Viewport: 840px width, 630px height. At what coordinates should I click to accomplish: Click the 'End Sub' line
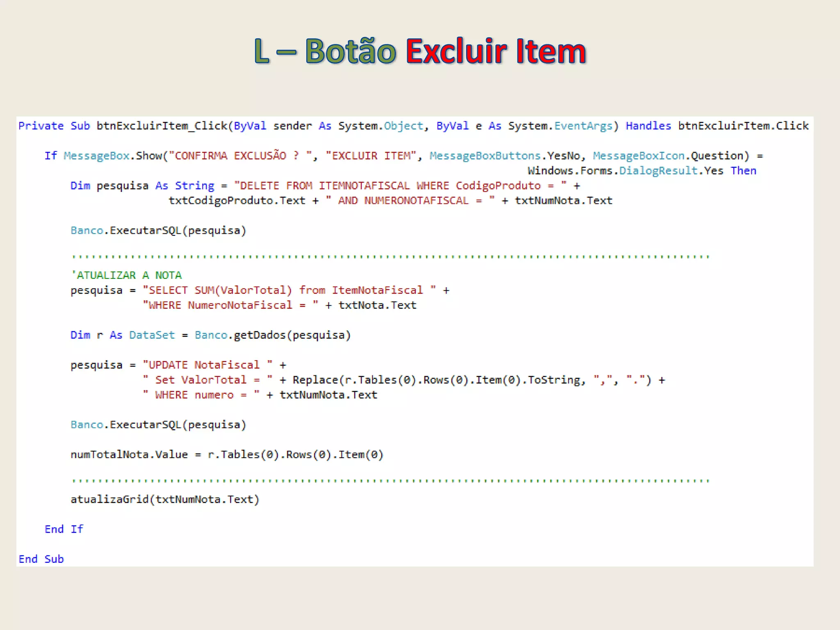coord(41,559)
